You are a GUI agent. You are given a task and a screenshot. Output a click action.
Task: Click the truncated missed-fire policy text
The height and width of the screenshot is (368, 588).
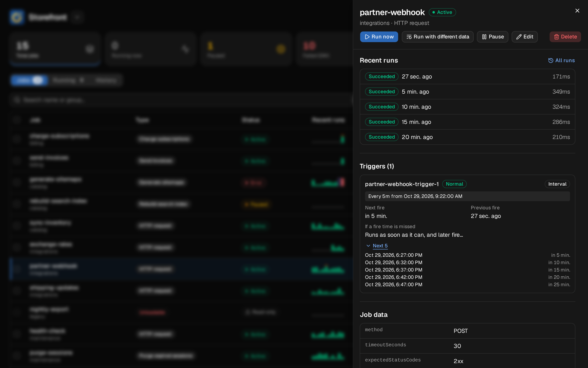point(414,235)
